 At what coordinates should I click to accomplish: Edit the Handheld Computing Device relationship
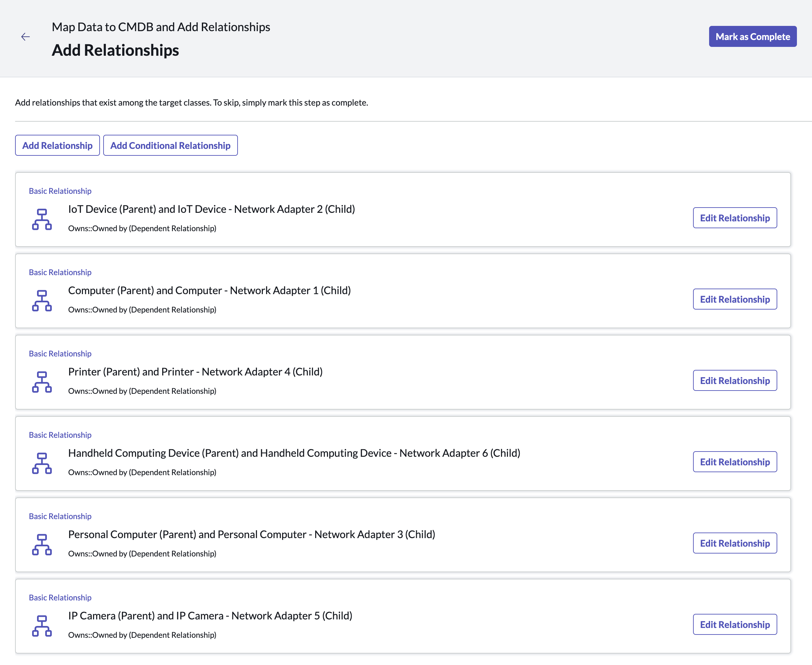(x=734, y=462)
